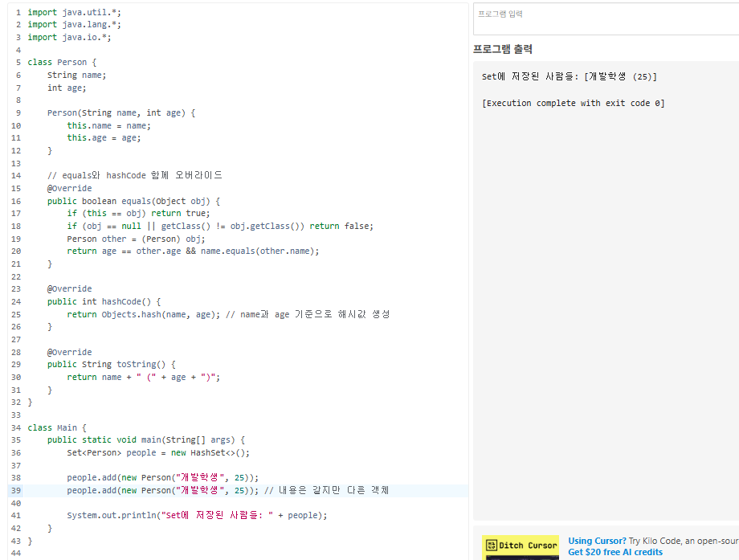The image size is (739, 560).
Task: Click the '@Override' above the equals method
Action: pyautogui.click(x=69, y=188)
